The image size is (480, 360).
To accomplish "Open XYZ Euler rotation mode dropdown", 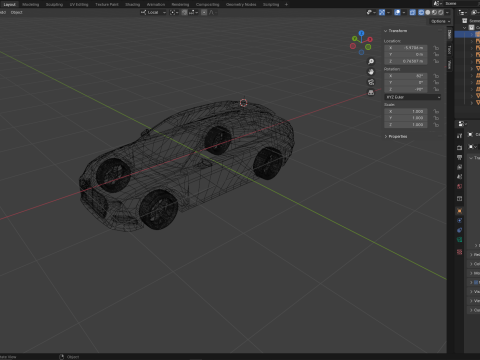I will pos(413,97).
